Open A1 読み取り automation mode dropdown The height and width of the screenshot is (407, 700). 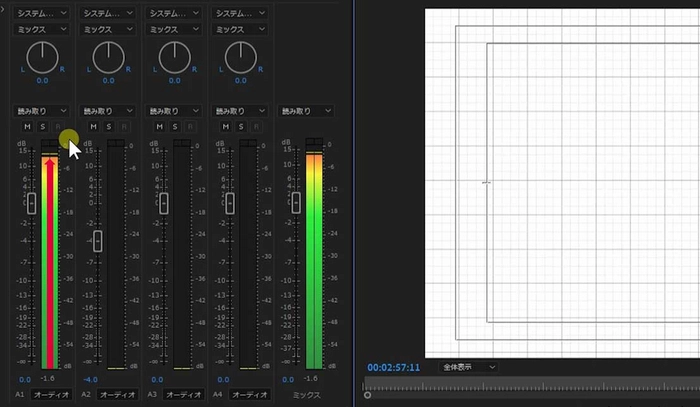(42, 111)
